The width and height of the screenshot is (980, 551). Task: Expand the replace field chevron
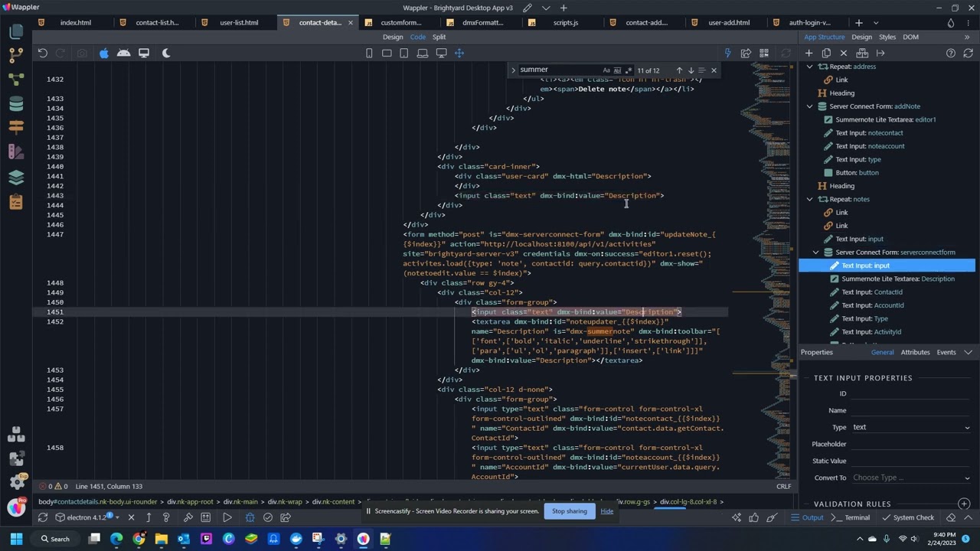click(x=513, y=70)
